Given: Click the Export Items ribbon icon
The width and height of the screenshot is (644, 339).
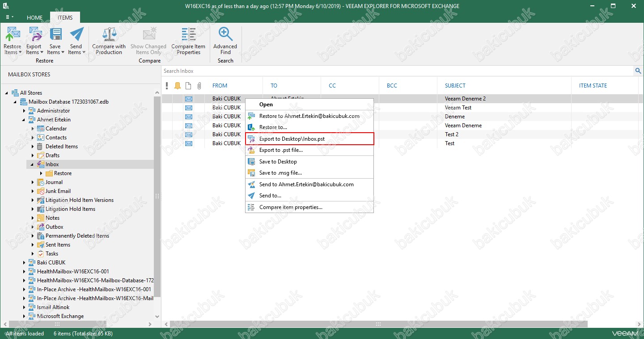Looking at the screenshot, I should [34, 34].
